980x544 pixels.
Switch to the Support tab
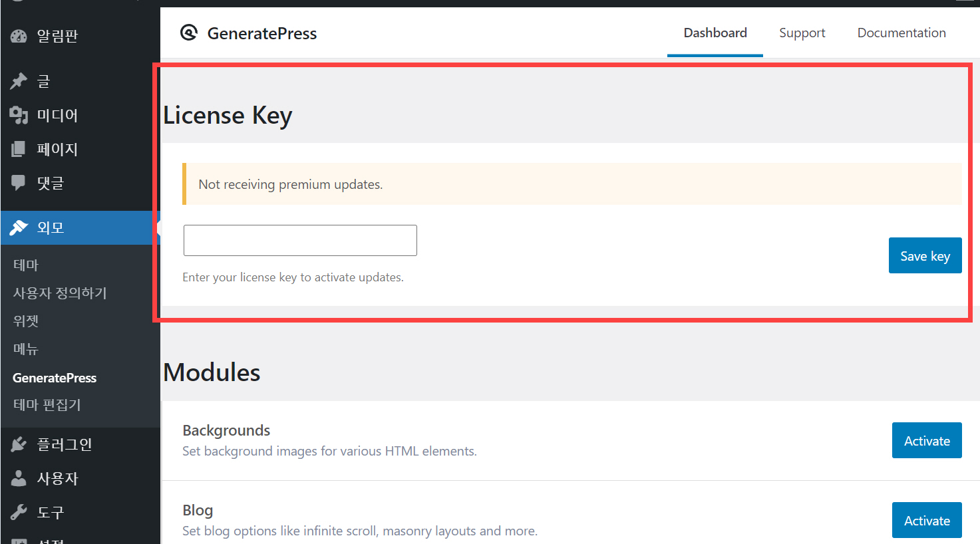pyautogui.click(x=802, y=33)
